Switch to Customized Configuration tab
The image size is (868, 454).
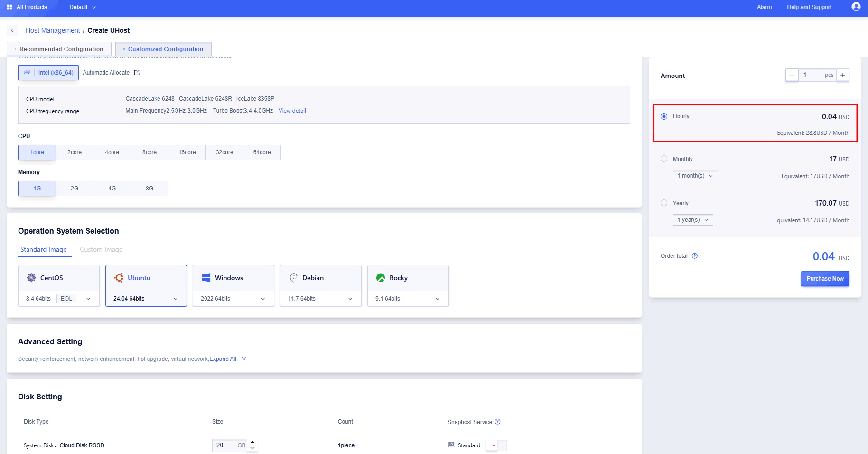coord(163,49)
